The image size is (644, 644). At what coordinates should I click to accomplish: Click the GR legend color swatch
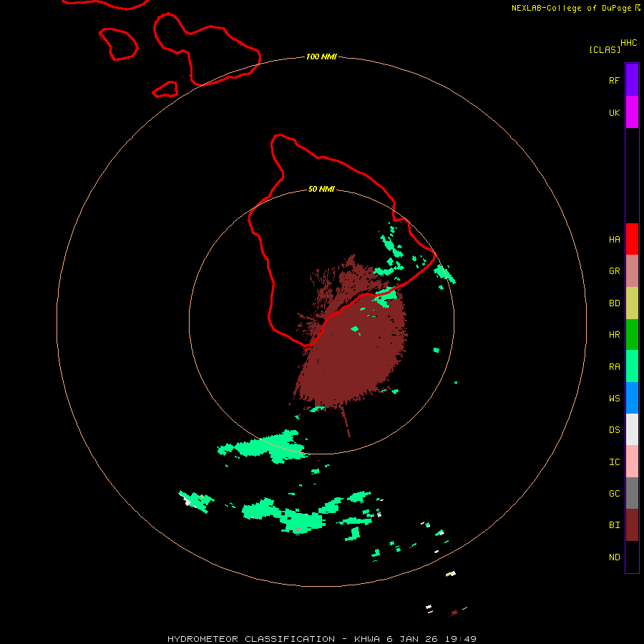click(x=632, y=271)
